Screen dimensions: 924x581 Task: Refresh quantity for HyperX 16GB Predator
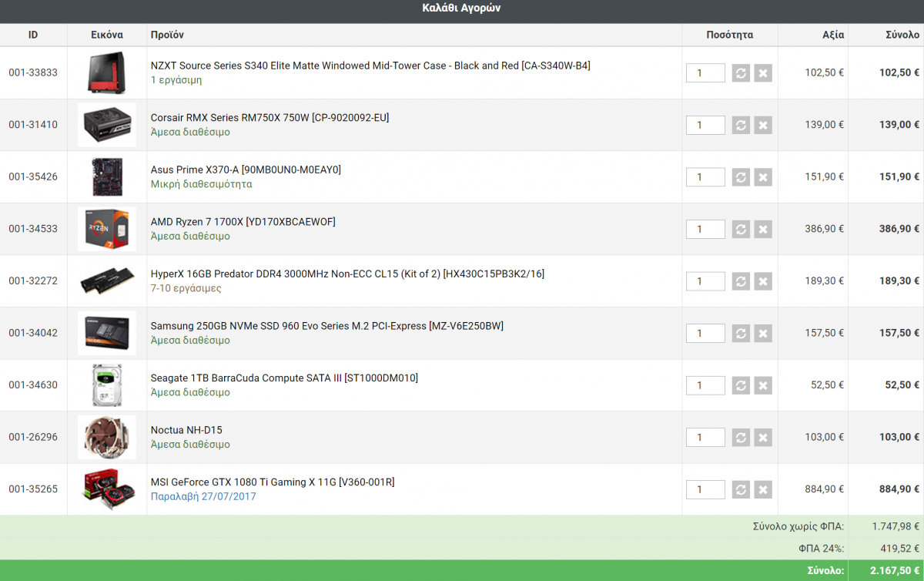[741, 281]
